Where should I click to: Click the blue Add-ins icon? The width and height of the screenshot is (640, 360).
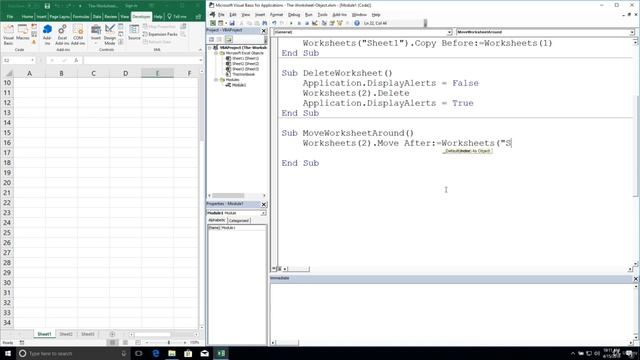point(47,34)
